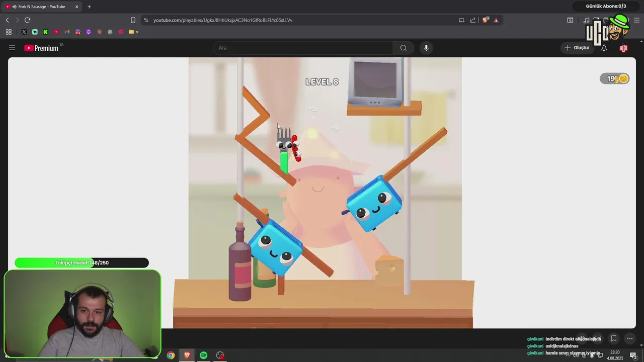Screen dimensions: 644x362
Task: Click the Takipçi Hedefi progress bar
Action: 82,262
